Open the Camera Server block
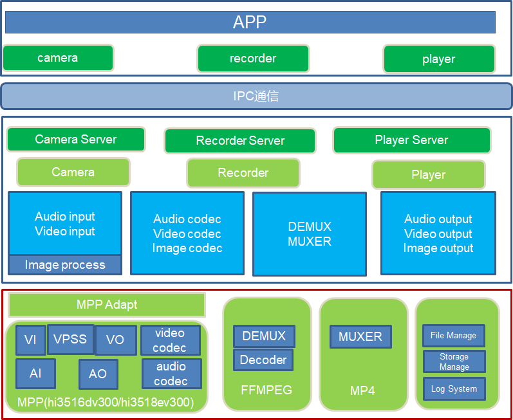 point(76,140)
